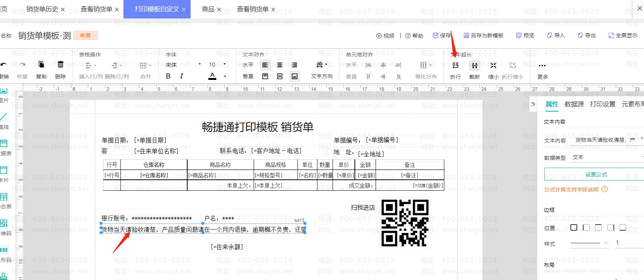
Task: Toggle the full outer border position option
Action: point(574,227)
